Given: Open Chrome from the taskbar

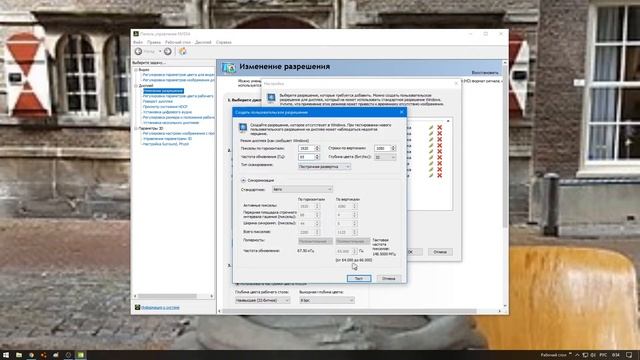Looking at the screenshot, I should tap(31, 355).
